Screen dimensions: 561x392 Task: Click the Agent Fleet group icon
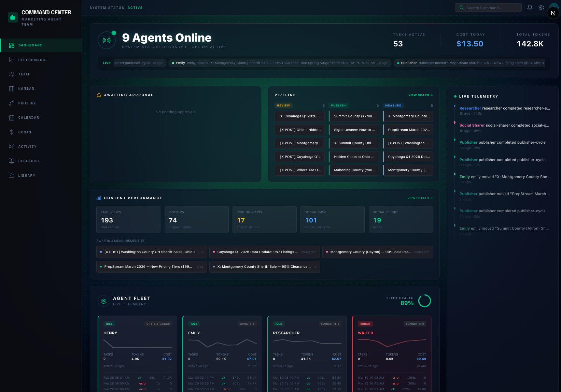[x=103, y=301]
